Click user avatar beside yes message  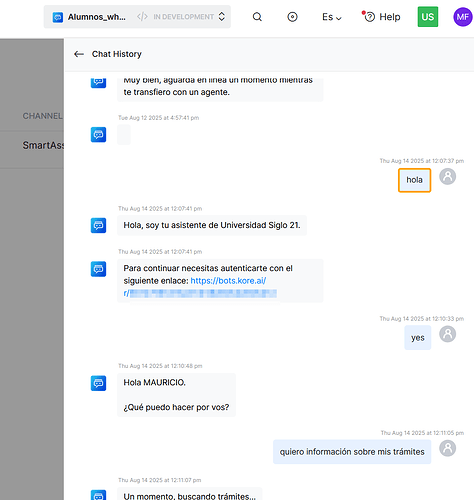(x=447, y=334)
